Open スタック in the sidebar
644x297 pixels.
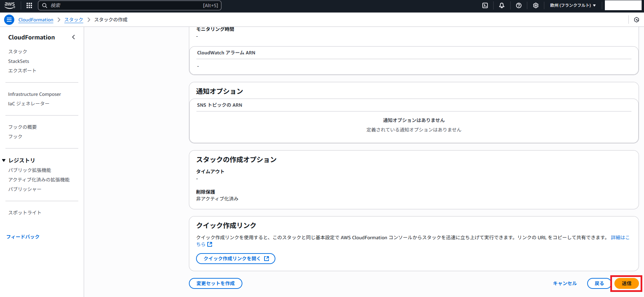point(18,51)
